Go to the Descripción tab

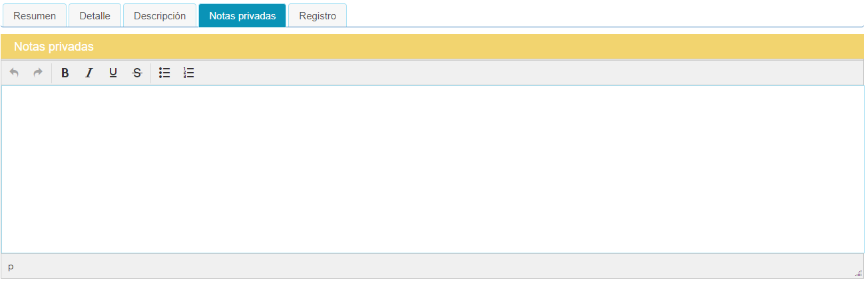click(160, 16)
